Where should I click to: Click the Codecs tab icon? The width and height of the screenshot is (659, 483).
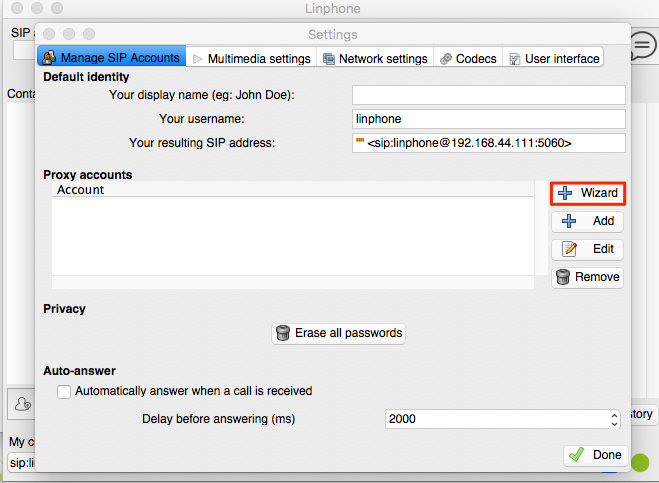446,59
